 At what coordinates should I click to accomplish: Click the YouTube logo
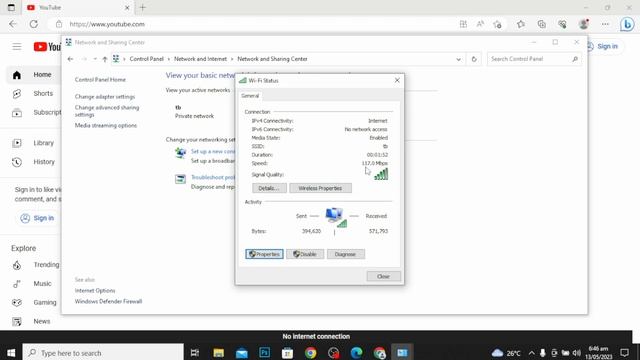(47, 47)
